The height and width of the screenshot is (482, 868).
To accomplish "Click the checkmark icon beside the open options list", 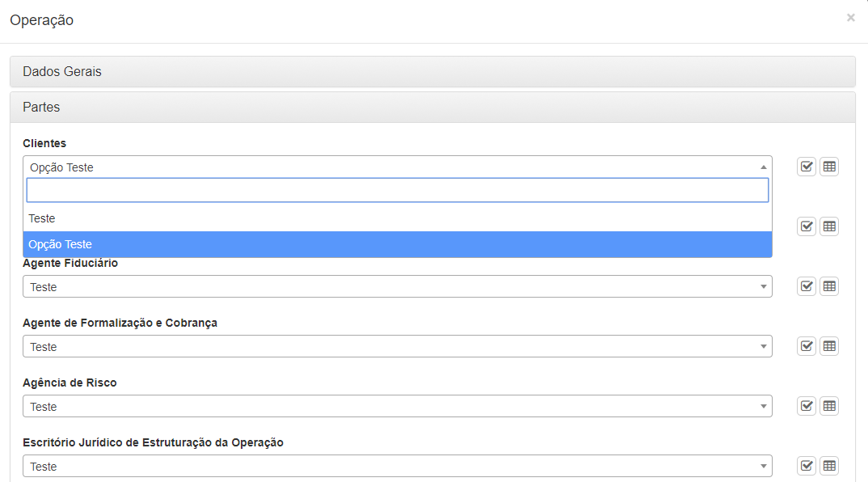I will coord(806,226).
